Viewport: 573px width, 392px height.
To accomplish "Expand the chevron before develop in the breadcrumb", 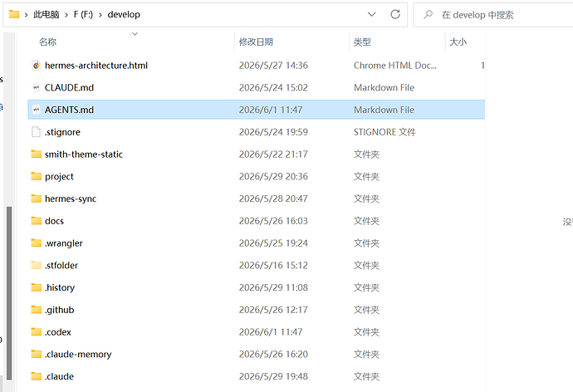I will click(100, 15).
